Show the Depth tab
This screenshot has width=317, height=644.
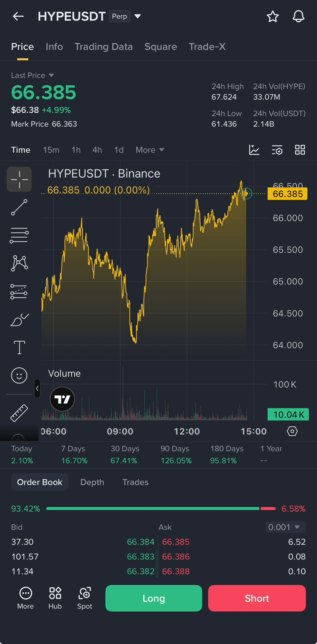pos(92,482)
